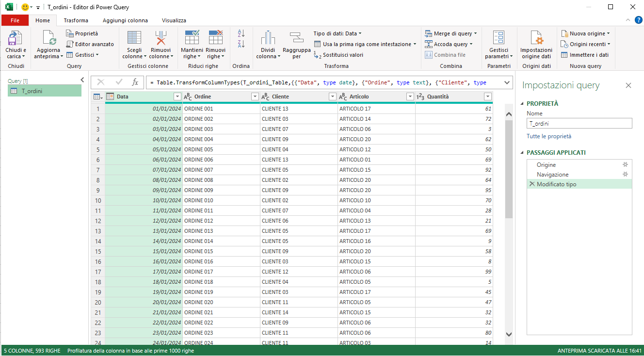Image resolution: width=644 pixels, height=356 pixels.
Task: Click the Dividi colonna icon
Action: pos(268,38)
